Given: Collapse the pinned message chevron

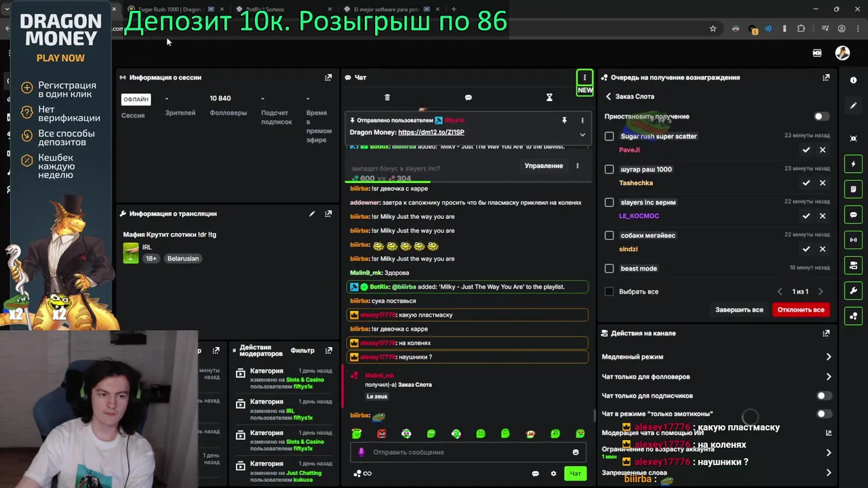Looking at the screenshot, I should (x=582, y=134).
